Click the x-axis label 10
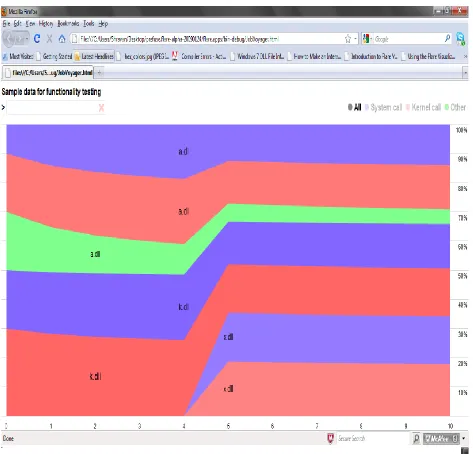Screen dimensions: 473x454 point(450,426)
